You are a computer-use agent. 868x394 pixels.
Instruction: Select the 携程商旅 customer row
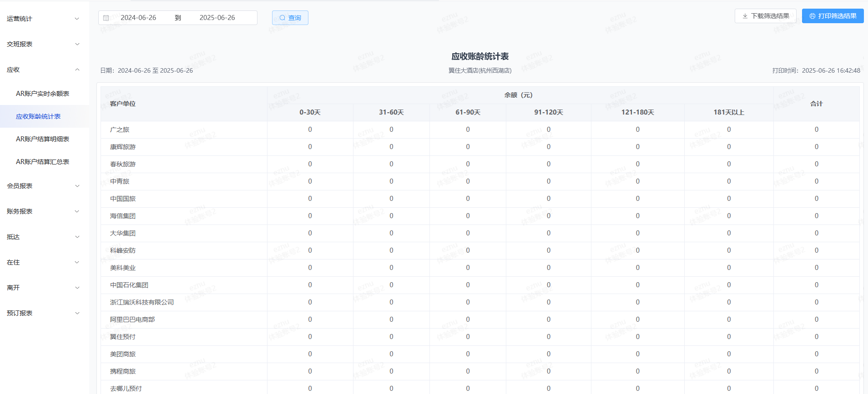480,371
